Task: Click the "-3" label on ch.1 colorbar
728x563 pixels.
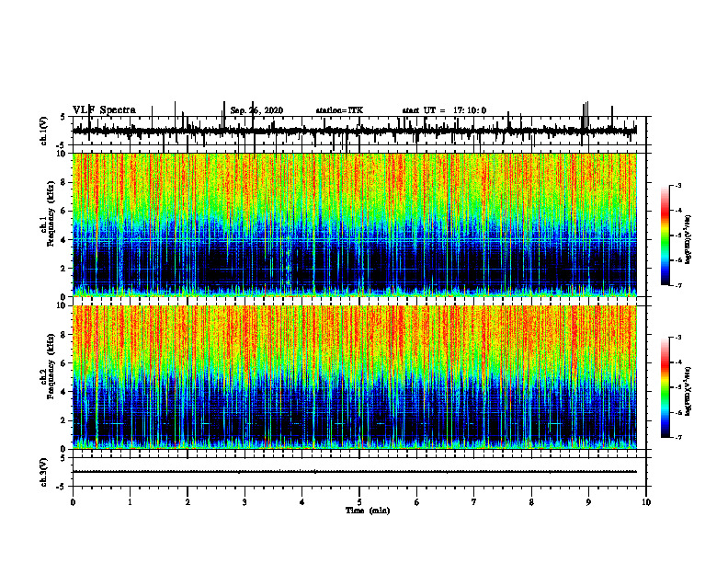Action: tap(678, 185)
